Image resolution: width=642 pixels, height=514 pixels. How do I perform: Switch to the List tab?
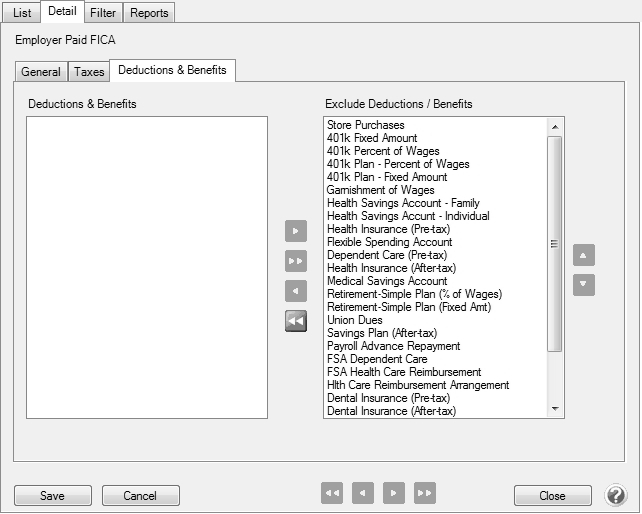[20, 13]
